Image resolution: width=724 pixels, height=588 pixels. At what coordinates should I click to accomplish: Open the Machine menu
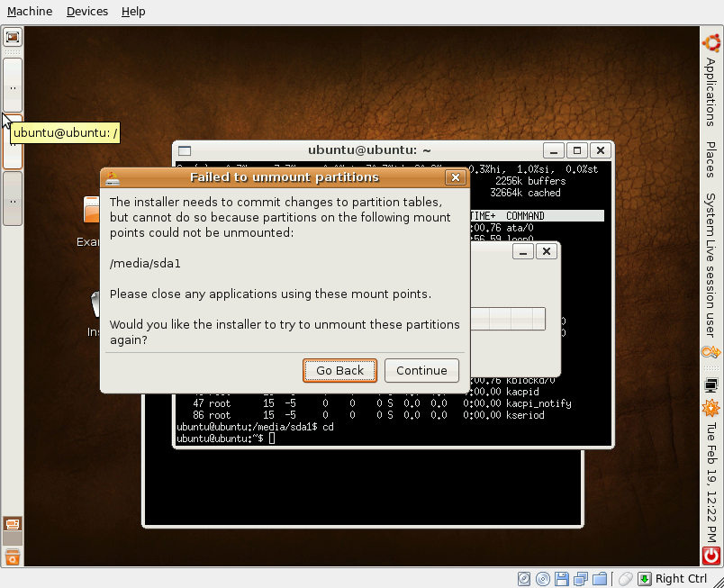pos(30,11)
